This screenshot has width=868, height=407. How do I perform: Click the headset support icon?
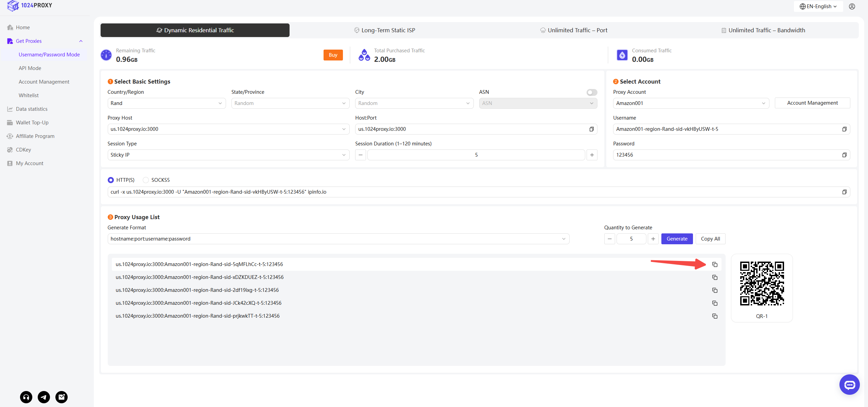click(26, 397)
